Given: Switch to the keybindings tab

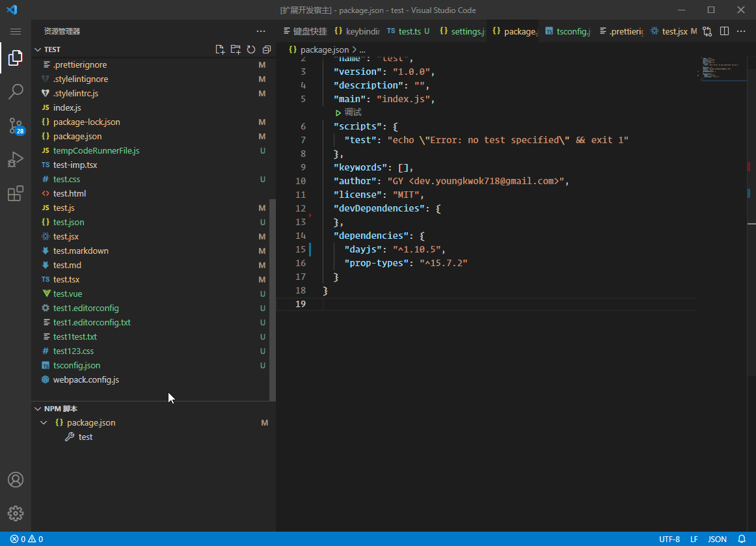Looking at the screenshot, I should point(357,31).
